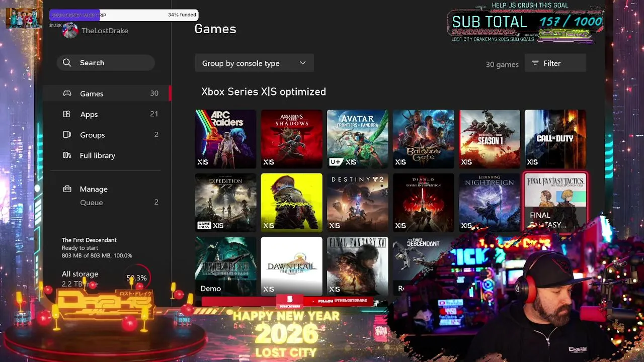Open Elden Ring Nightreign tile
644x362 pixels.
[489, 203]
